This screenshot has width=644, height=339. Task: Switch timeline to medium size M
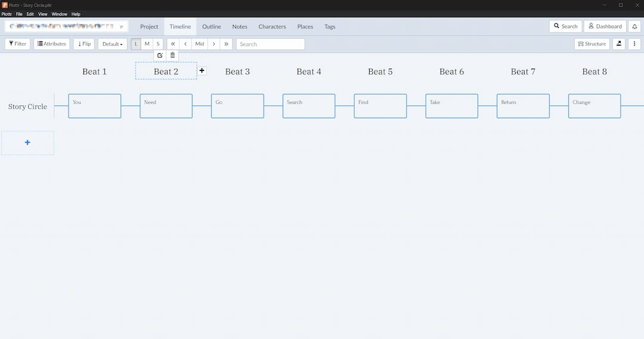[x=147, y=44]
